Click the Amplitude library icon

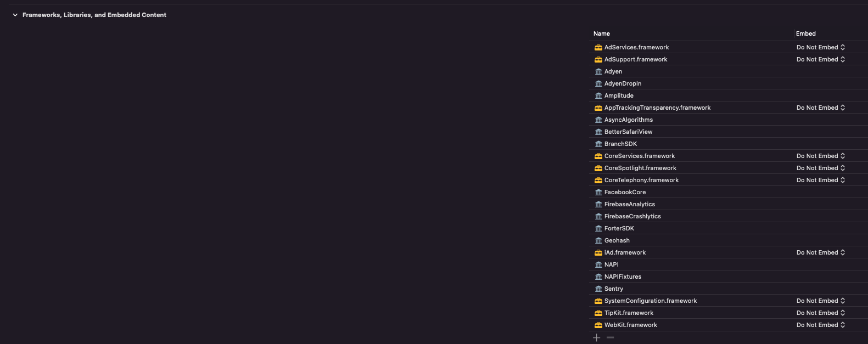598,96
